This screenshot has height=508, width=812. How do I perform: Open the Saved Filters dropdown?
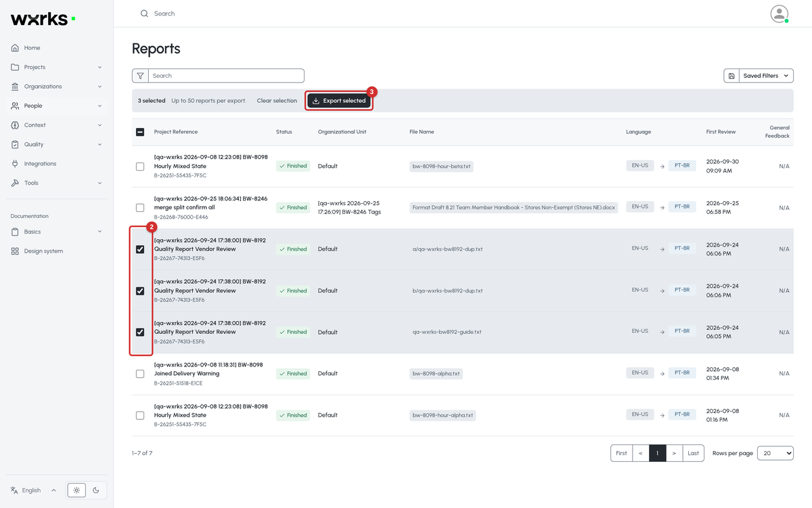[x=765, y=76]
